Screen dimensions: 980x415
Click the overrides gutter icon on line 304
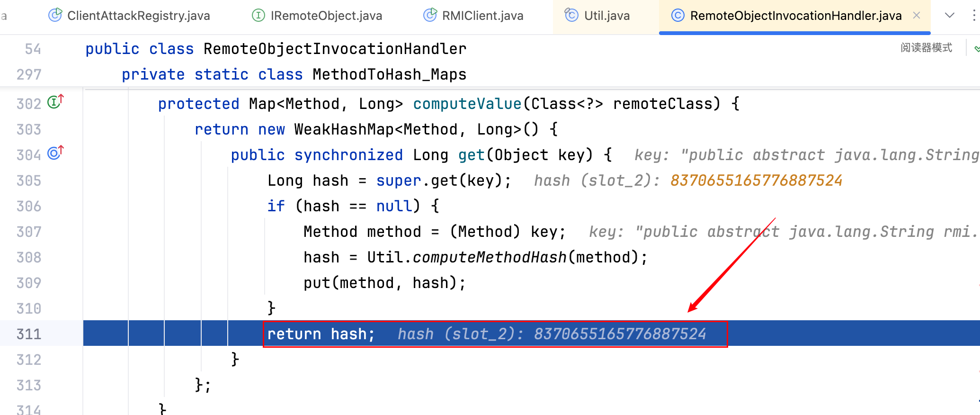pos(55,153)
